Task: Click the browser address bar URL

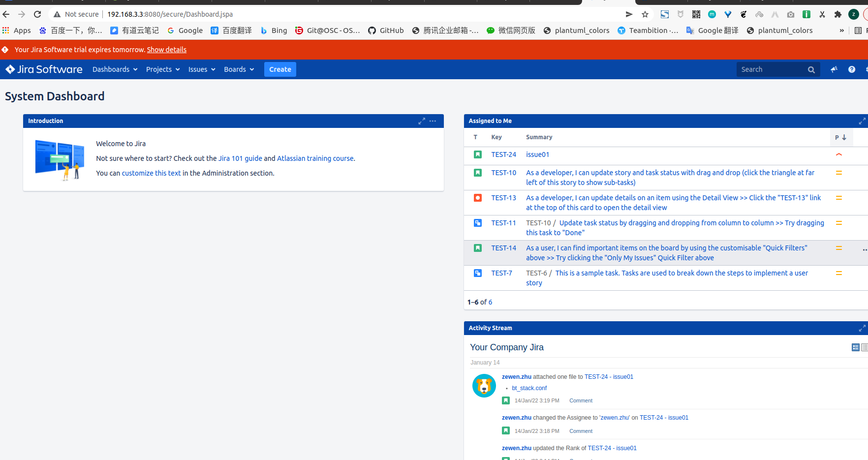Action: point(170,14)
